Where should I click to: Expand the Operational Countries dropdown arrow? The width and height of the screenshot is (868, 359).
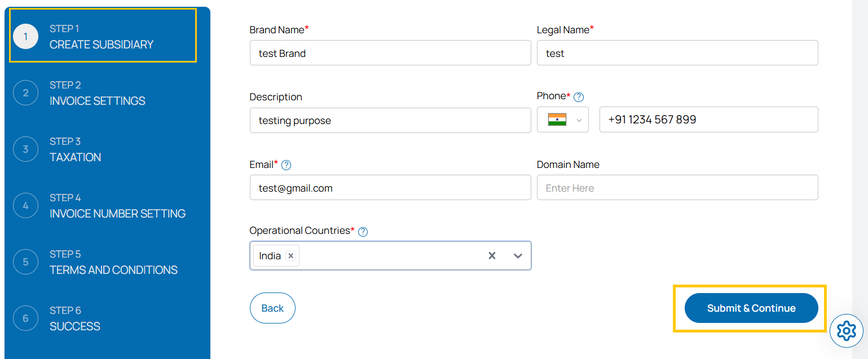pyautogui.click(x=518, y=256)
